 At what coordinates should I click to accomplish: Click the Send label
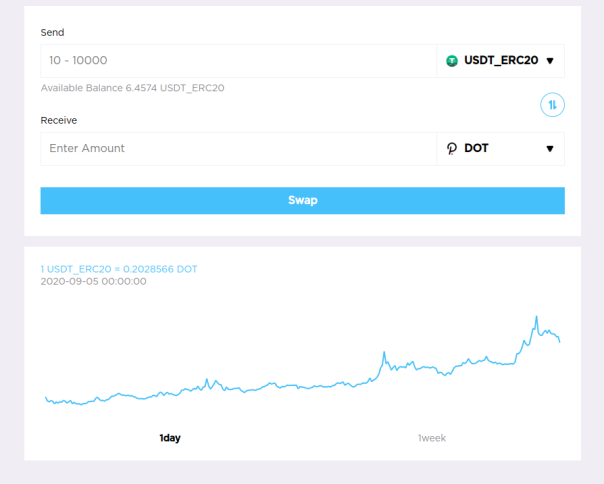pos(52,32)
